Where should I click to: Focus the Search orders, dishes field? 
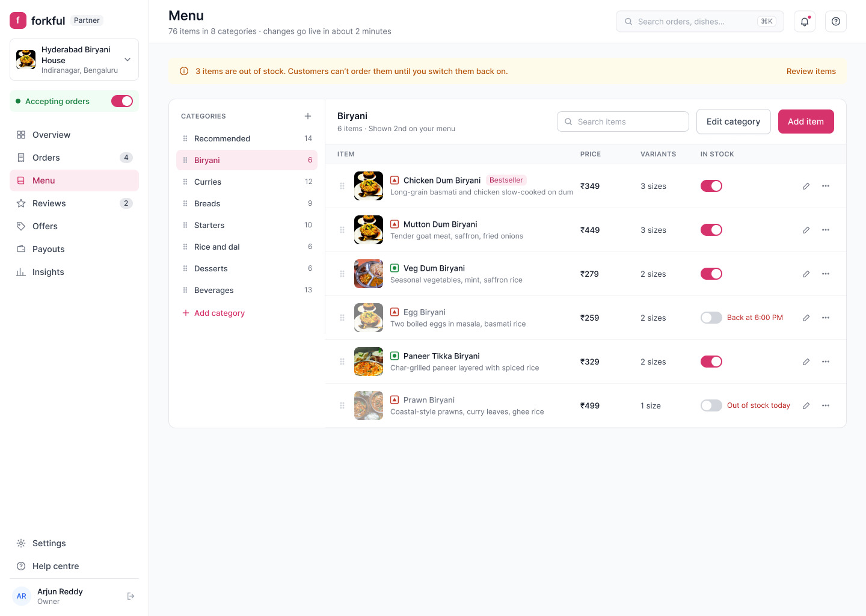(x=699, y=22)
